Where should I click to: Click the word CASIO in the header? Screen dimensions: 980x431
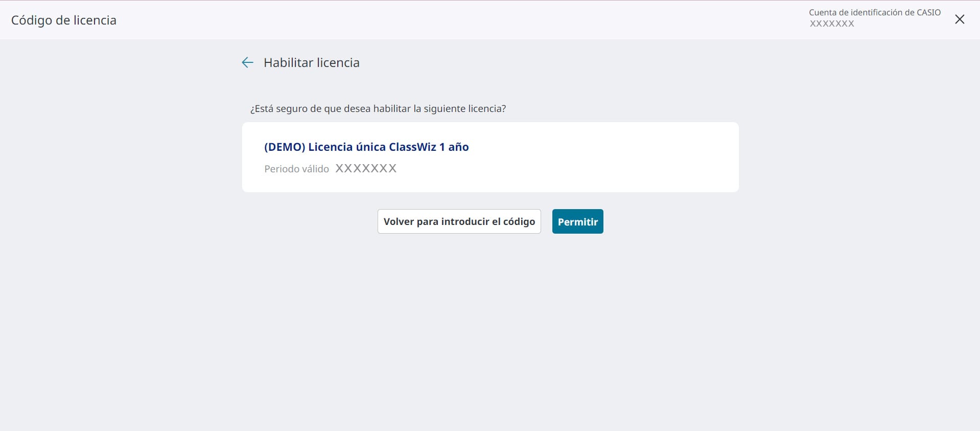coord(928,12)
